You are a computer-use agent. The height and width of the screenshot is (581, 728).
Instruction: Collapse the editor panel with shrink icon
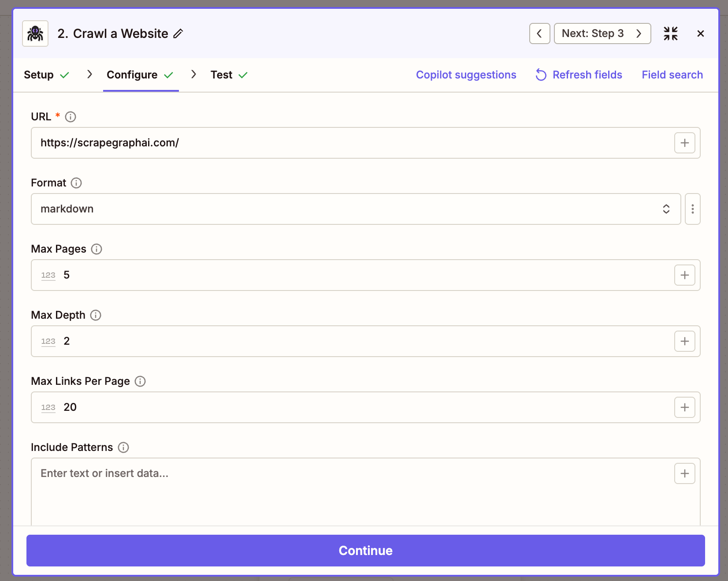671,34
